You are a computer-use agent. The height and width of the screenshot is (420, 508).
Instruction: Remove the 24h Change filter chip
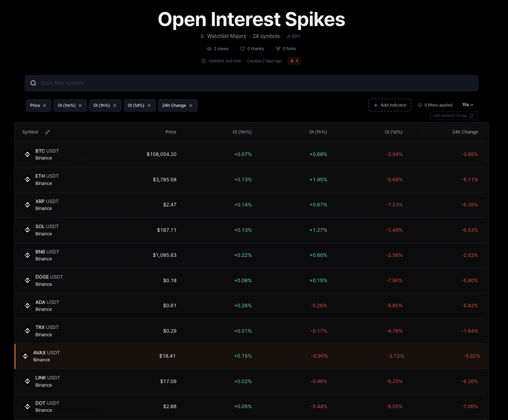click(191, 105)
